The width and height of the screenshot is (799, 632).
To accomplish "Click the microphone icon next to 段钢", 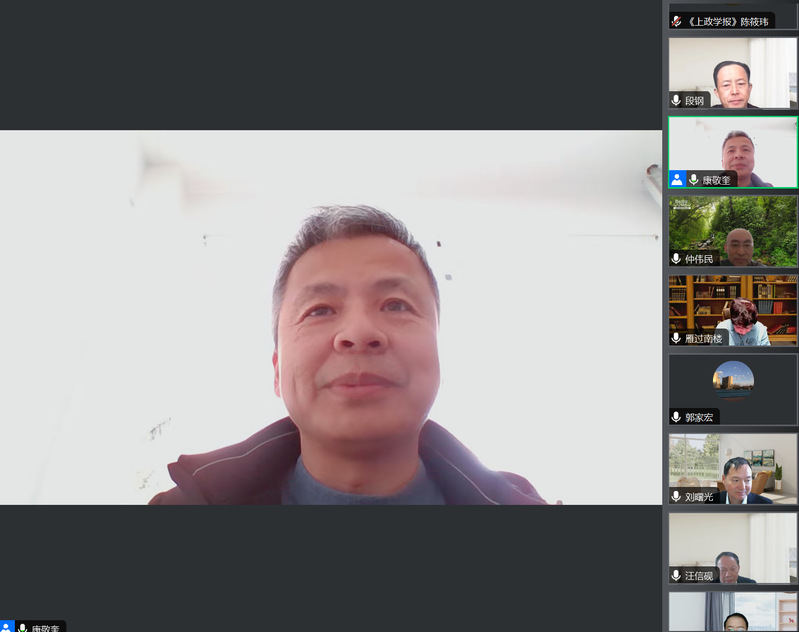I will click(677, 100).
